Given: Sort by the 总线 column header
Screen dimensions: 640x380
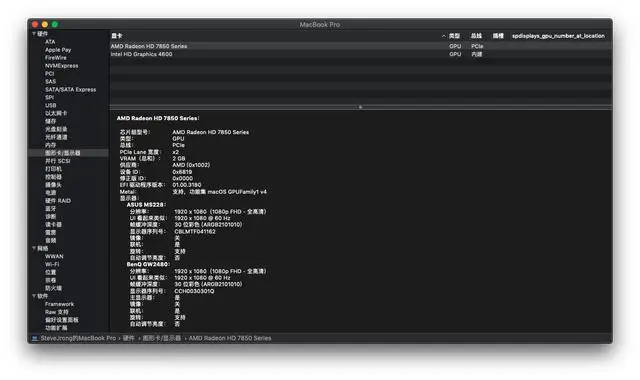Looking at the screenshot, I should (476, 36).
